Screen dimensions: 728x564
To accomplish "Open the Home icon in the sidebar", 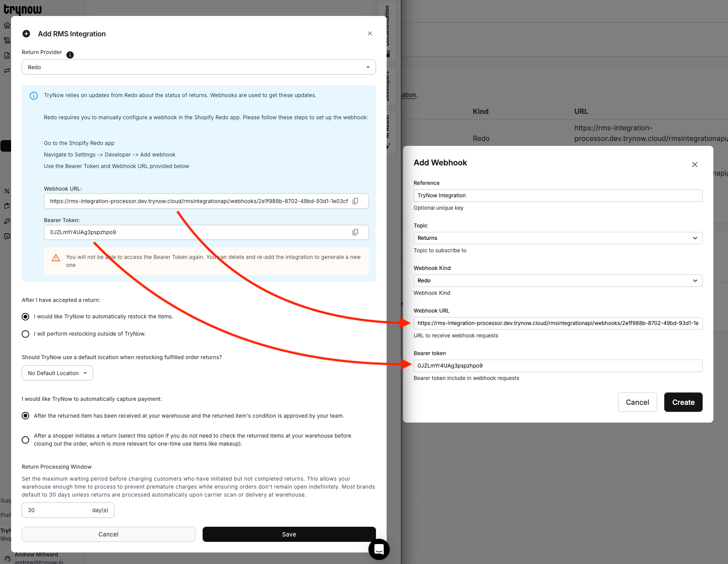I will coord(7,25).
